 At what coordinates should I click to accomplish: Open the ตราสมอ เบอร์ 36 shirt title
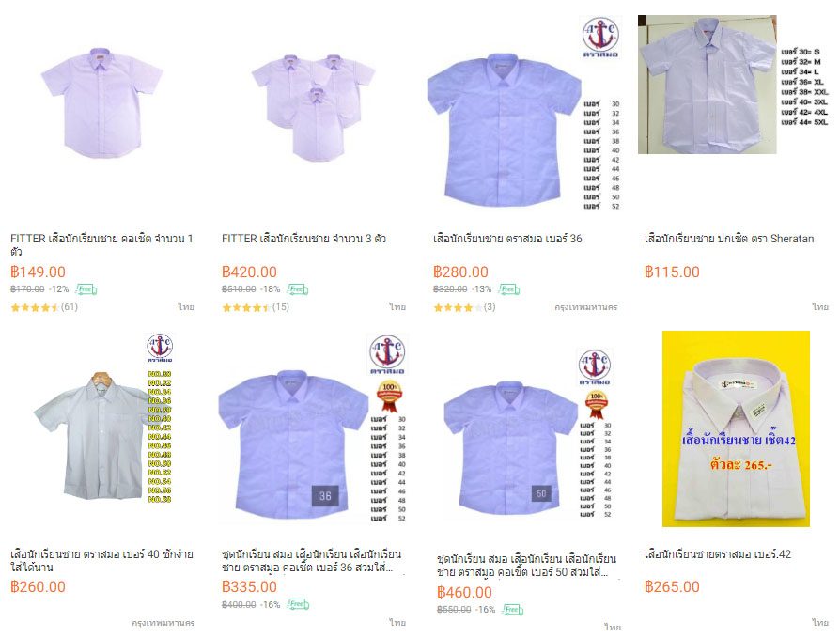(507, 239)
